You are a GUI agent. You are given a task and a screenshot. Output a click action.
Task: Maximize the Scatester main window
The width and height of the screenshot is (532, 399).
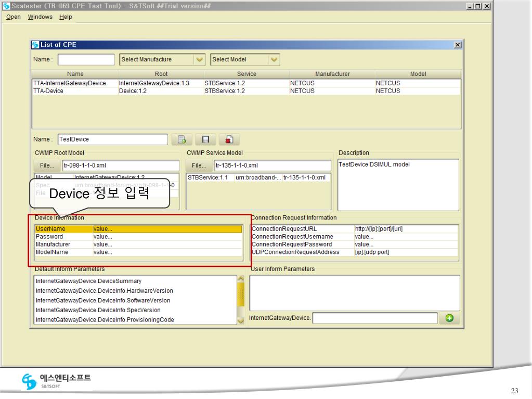(x=478, y=6)
